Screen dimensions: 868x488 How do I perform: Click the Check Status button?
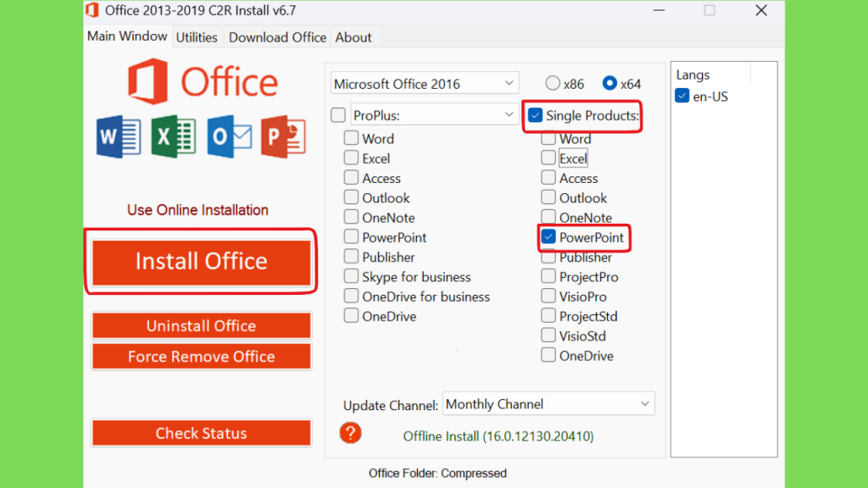point(202,433)
